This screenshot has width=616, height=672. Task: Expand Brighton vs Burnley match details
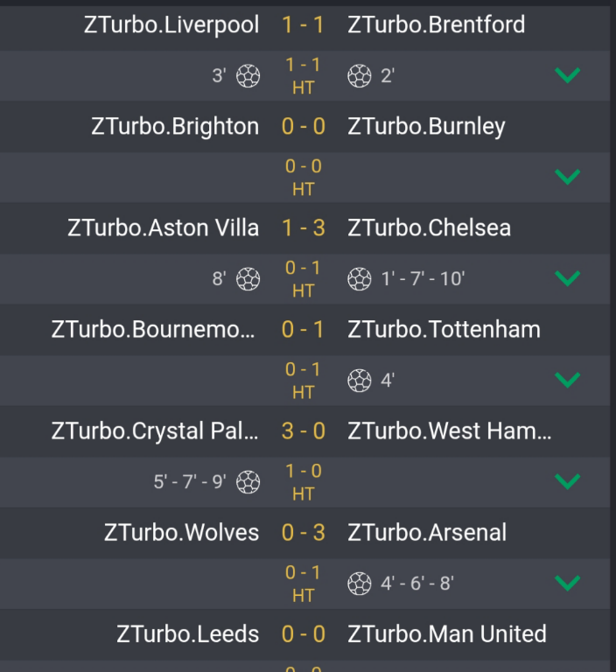[x=568, y=178]
